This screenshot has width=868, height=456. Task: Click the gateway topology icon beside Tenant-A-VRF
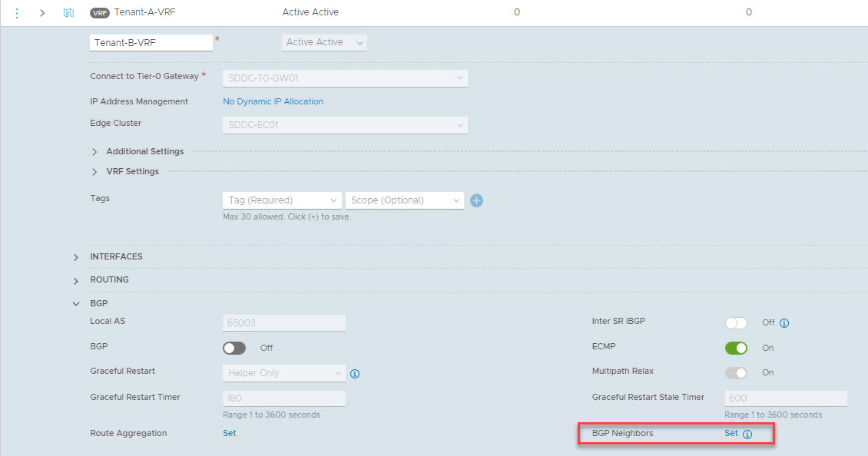tap(68, 12)
